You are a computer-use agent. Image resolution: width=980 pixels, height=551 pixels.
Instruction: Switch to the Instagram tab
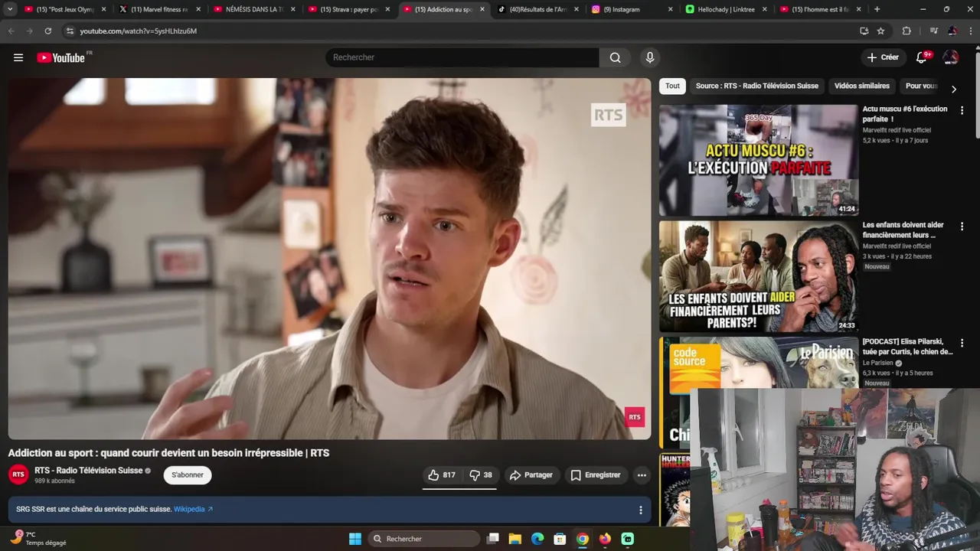click(x=632, y=9)
